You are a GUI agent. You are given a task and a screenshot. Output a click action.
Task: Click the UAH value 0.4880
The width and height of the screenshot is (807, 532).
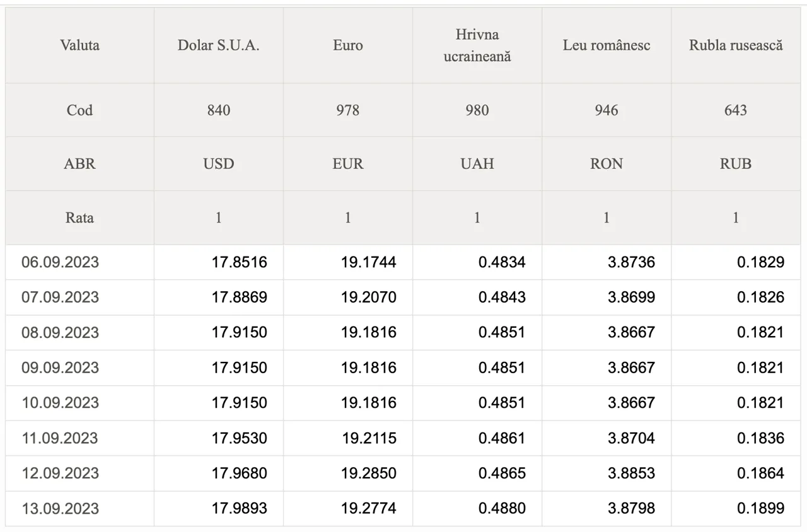pyautogui.click(x=502, y=509)
